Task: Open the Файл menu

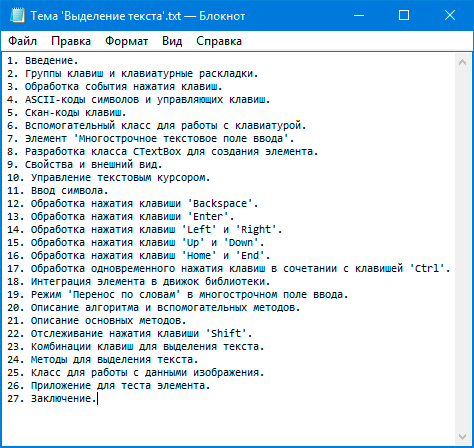Action: [x=22, y=41]
